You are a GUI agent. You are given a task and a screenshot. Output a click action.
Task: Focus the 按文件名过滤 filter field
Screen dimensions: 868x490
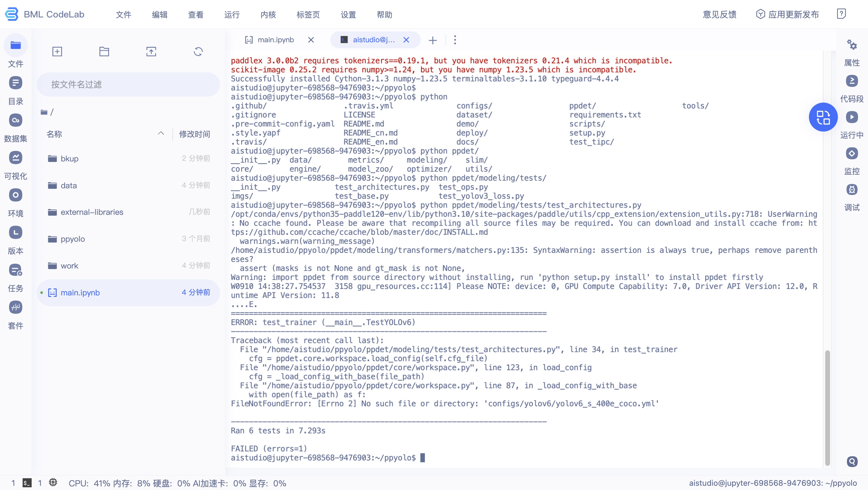(x=128, y=84)
